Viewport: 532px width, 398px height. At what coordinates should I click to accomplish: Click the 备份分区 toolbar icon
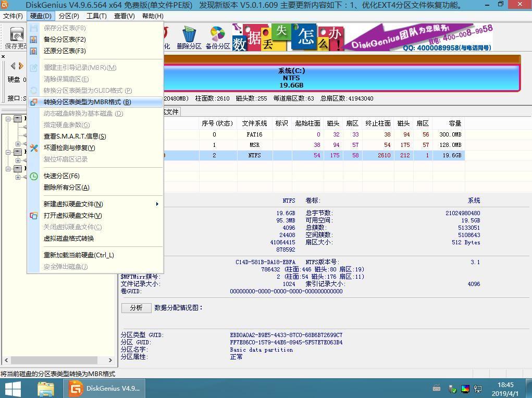click(217, 38)
